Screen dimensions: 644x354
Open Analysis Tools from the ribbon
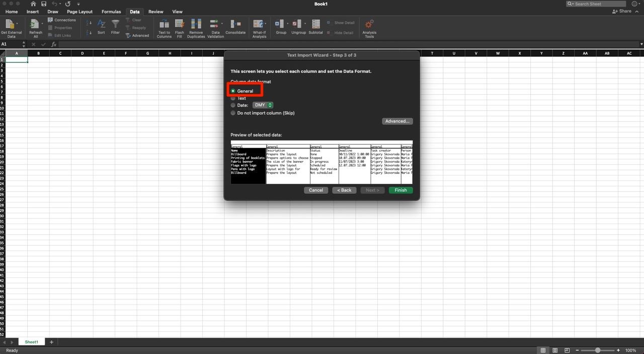pyautogui.click(x=369, y=24)
